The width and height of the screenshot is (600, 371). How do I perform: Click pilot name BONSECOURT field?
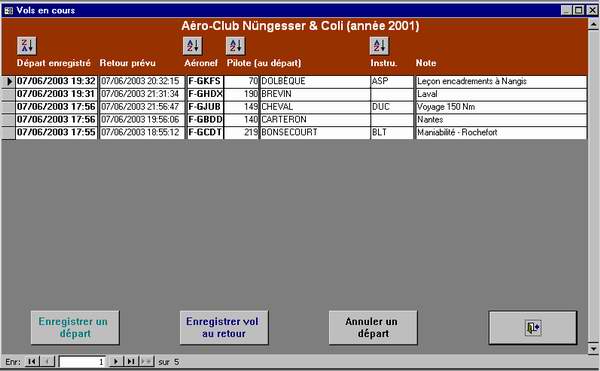click(315, 132)
